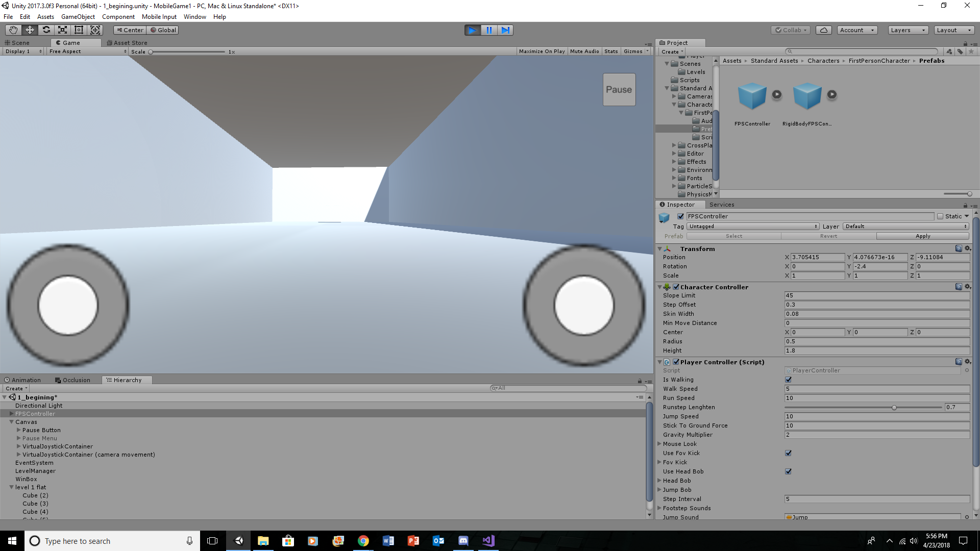
Task: Open the Layer dropdown showing Default
Action: click(x=906, y=227)
